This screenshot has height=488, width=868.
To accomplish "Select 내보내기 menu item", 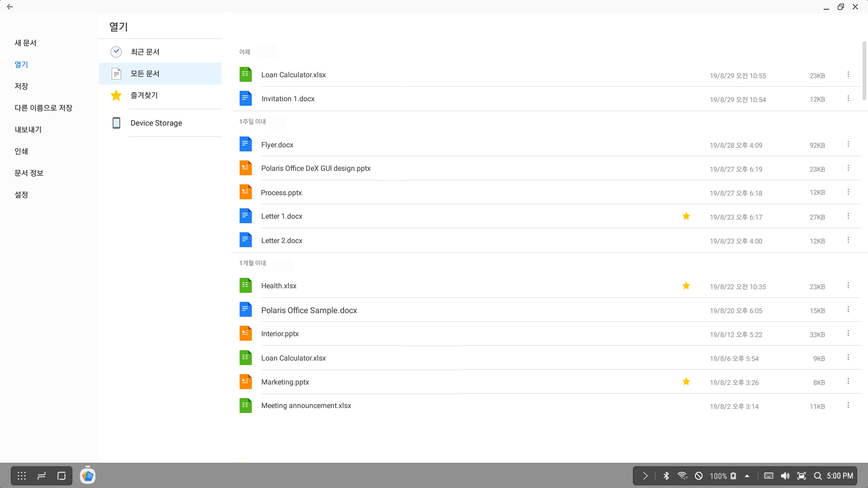I will point(28,130).
